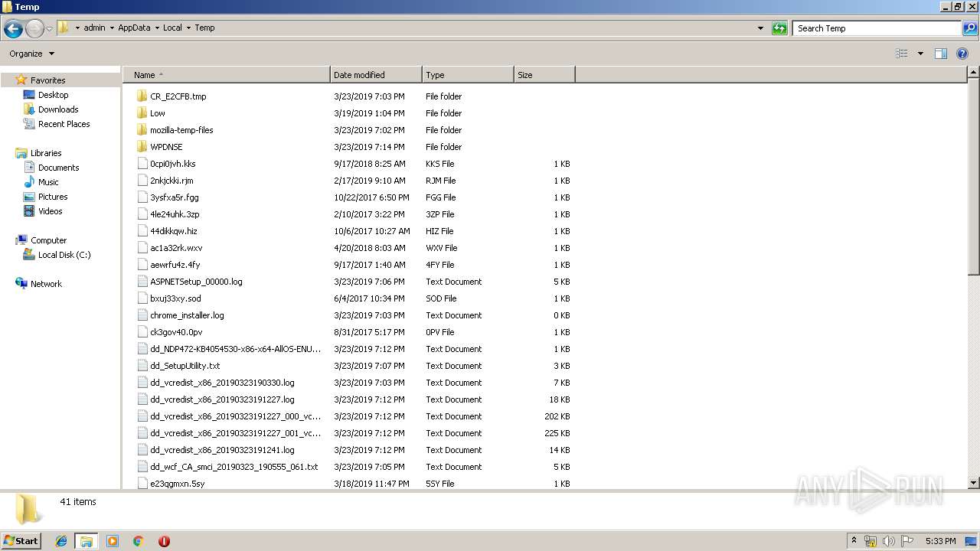Click the AppData breadcrumb segment
This screenshot has width=980, height=551.
point(134,28)
